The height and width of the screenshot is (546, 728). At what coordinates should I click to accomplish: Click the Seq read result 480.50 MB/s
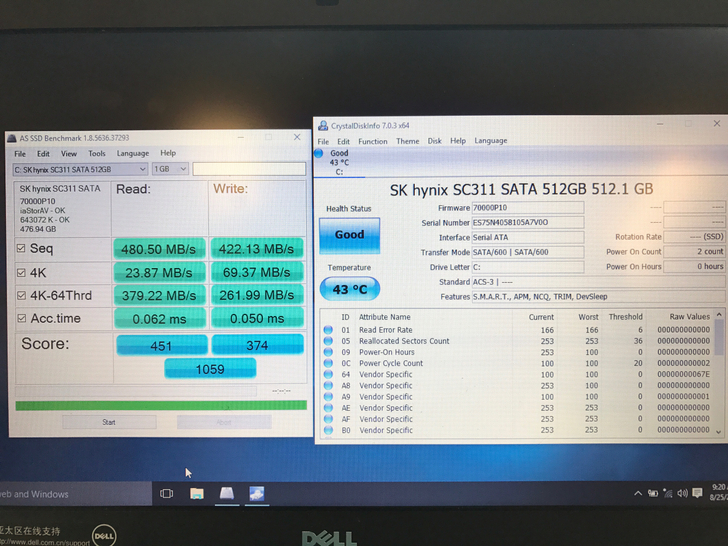tap(159, 249)
